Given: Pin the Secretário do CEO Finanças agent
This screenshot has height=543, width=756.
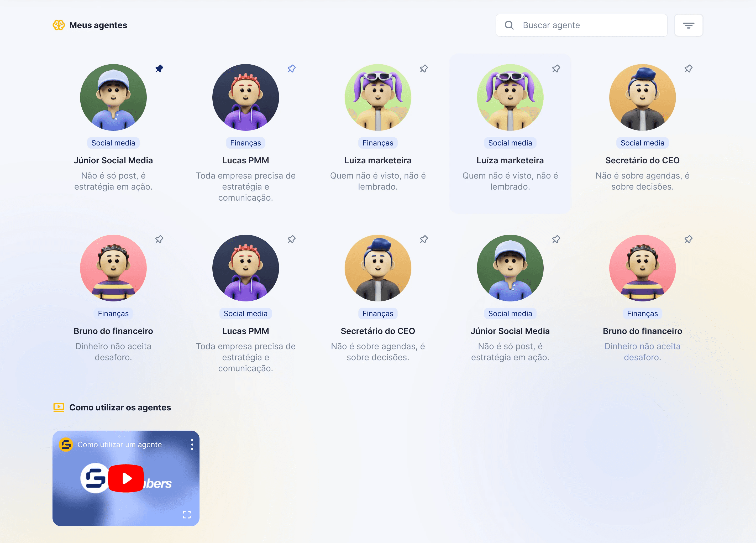Looking at the screenshot, I should point(423,239).
